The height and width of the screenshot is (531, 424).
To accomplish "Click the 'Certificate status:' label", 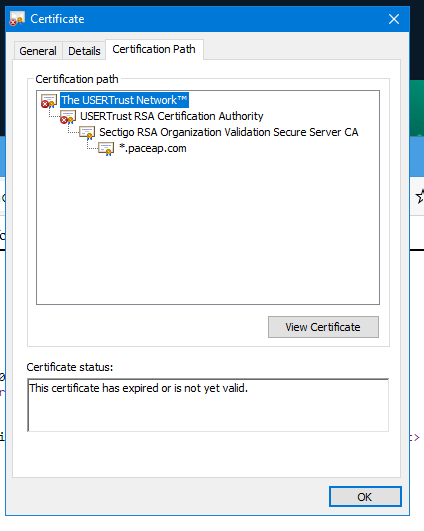I will (70, 367).
